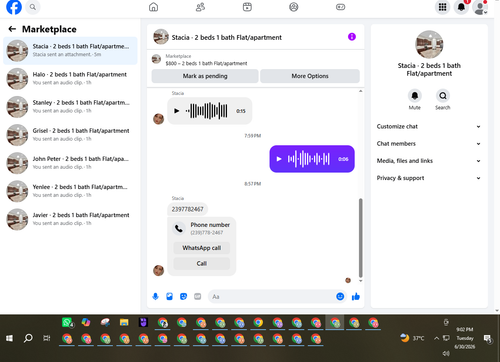The width and height of the screenshot is (500, 362).
Task: Open the Groups icon in top navigation
Action: [294, 7]
